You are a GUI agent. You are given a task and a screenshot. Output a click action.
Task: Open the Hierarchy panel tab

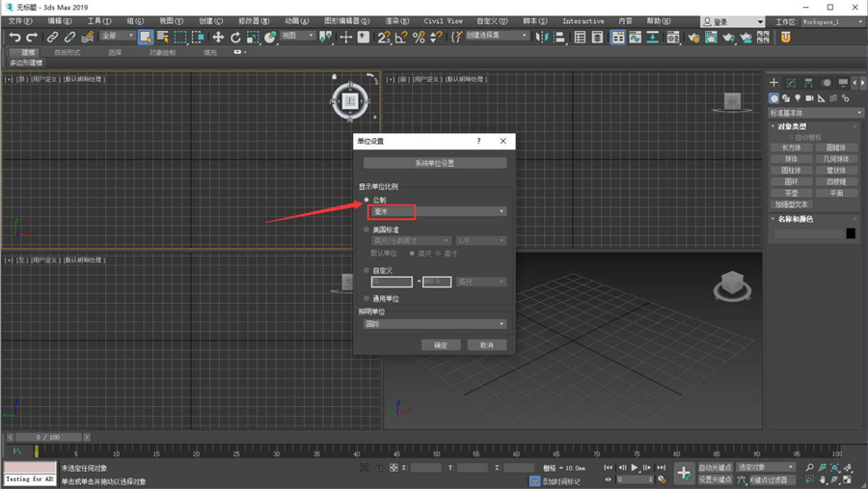[809, 83]
